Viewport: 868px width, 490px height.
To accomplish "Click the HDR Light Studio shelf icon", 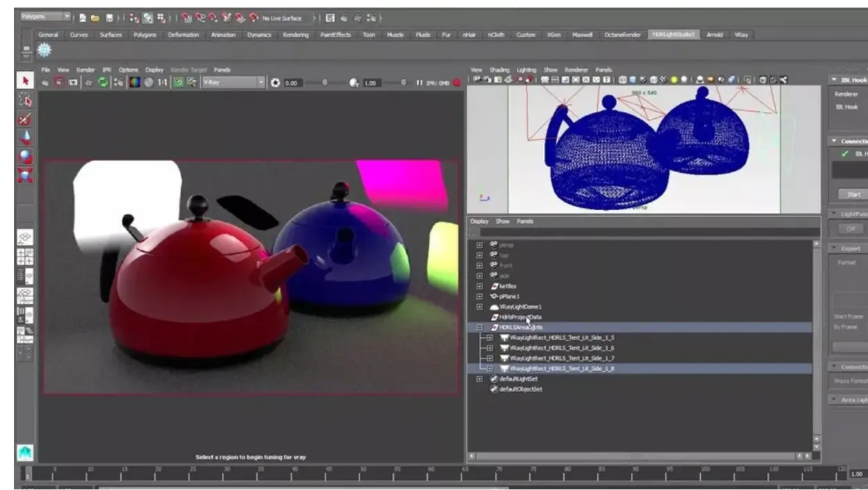I will 44,50.
